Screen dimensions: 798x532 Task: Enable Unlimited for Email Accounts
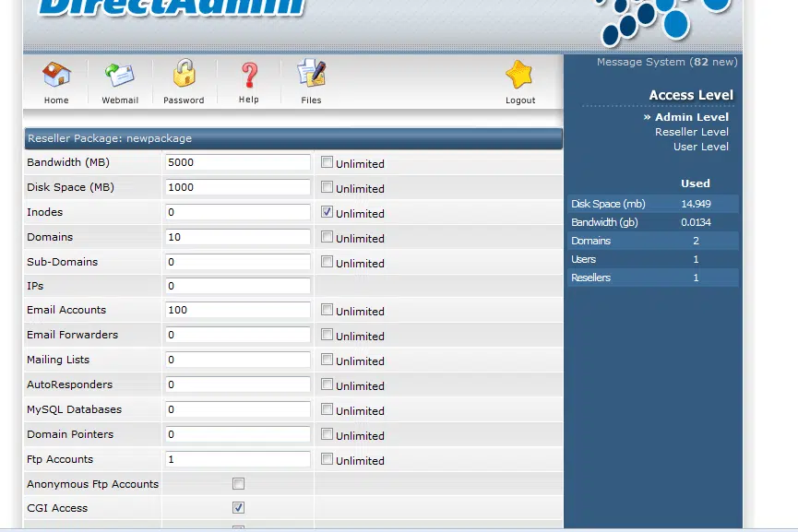(x=327, y=310)
